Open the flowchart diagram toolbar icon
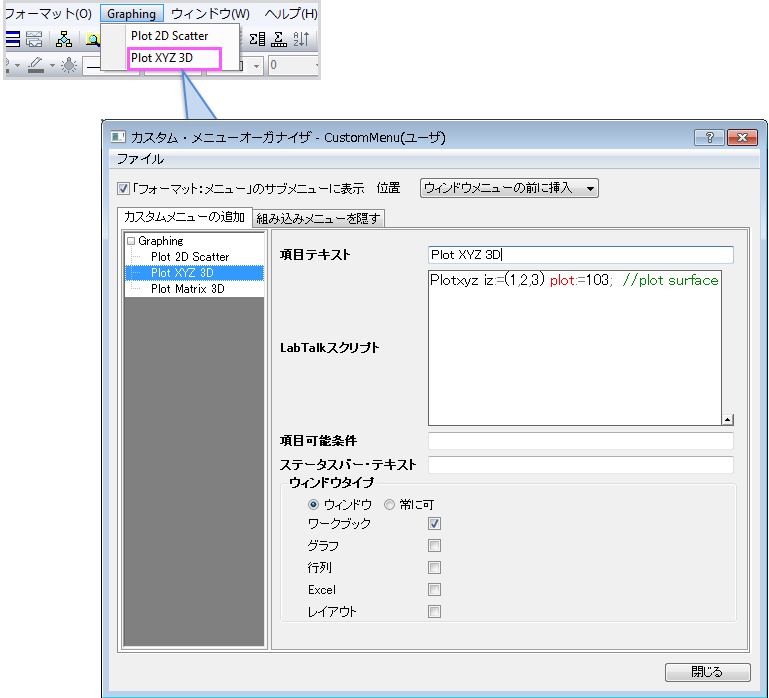 (x=64, y=39)
